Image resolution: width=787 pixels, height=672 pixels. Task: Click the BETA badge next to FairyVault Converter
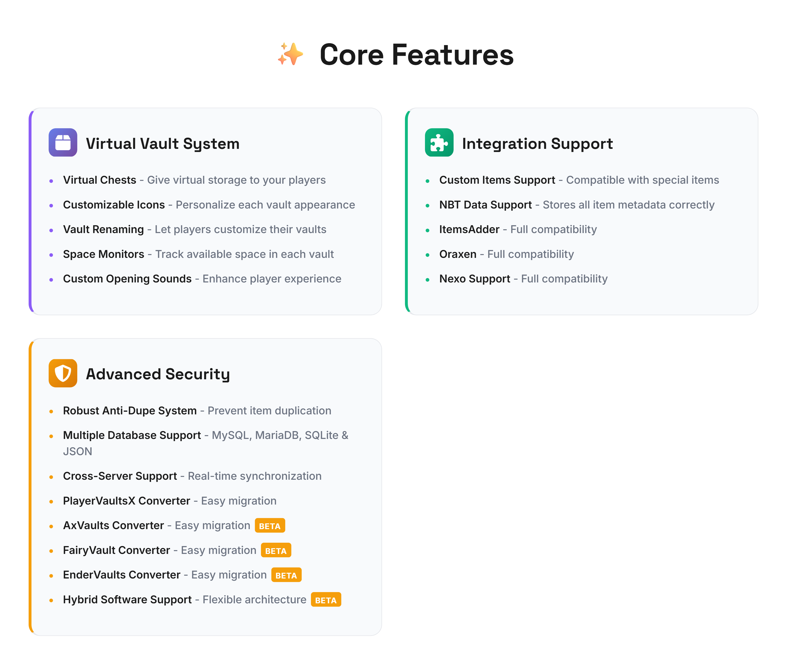tap(276, 550)
